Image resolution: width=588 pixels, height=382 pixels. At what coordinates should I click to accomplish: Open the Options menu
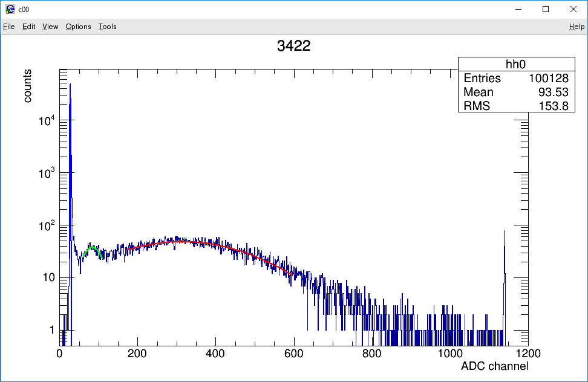point(78,27)
